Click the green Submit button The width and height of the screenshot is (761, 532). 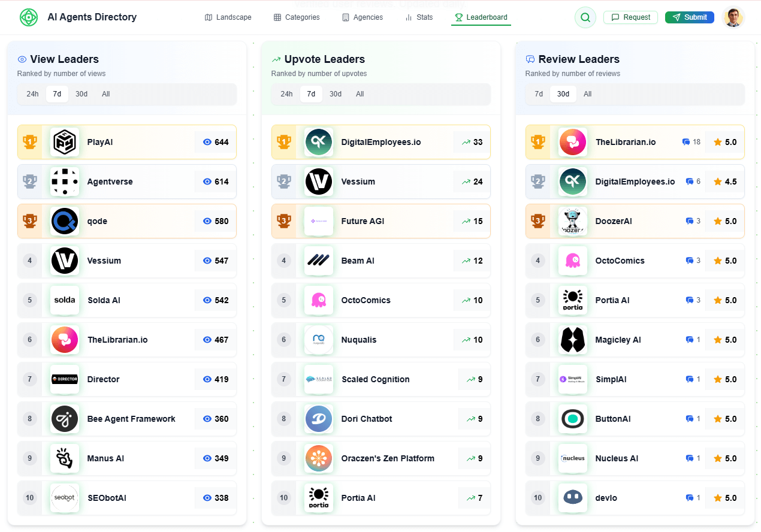[x=689, y=17]
